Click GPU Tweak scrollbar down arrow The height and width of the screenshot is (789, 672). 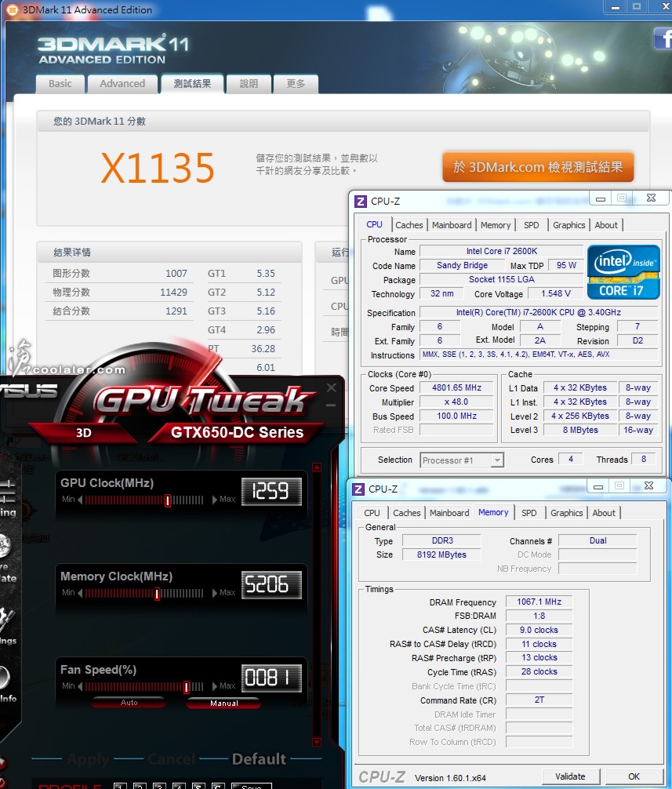click(317, 742)
